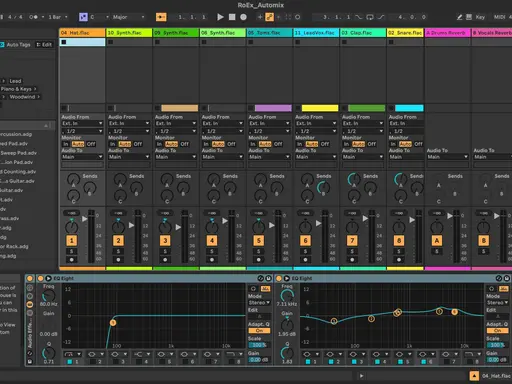The width and height of the screenshot is (512, 384).
Task: Toggle the Follow playback button in the toolbar
Action: pos(161,17)
